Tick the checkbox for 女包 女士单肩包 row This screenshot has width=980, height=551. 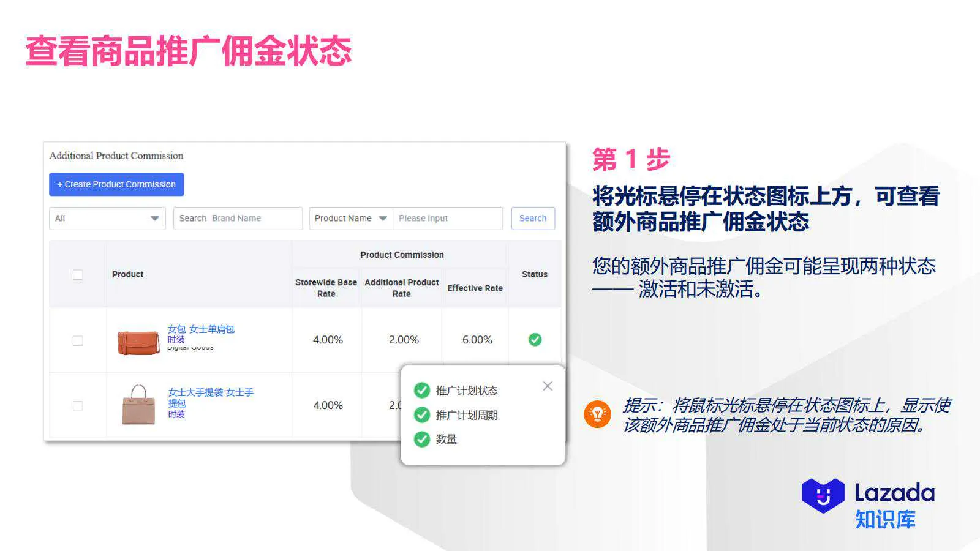77,340
